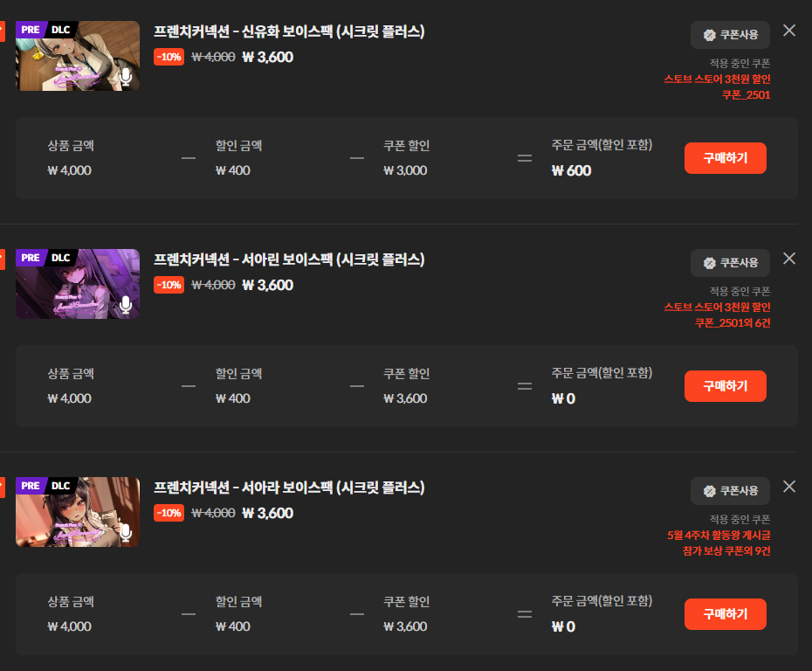Open 서아라 보이스팩 product thumbnail
Image resolution: width=812 pixels, height=671 pixels.
(78, 512)
